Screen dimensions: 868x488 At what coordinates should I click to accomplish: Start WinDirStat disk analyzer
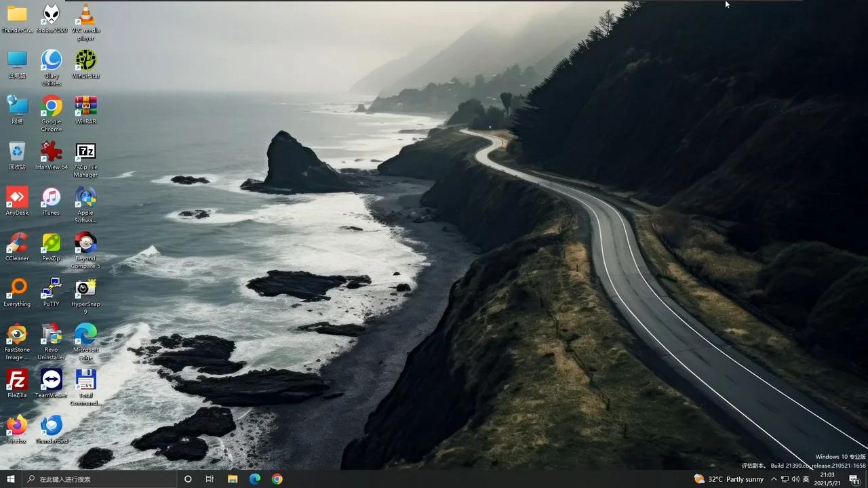[x=85, y=61]
